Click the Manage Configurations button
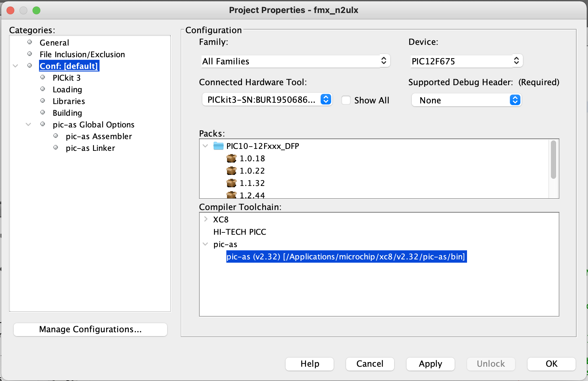This screenshot has width=588, height=381. (x=90, y=329)
